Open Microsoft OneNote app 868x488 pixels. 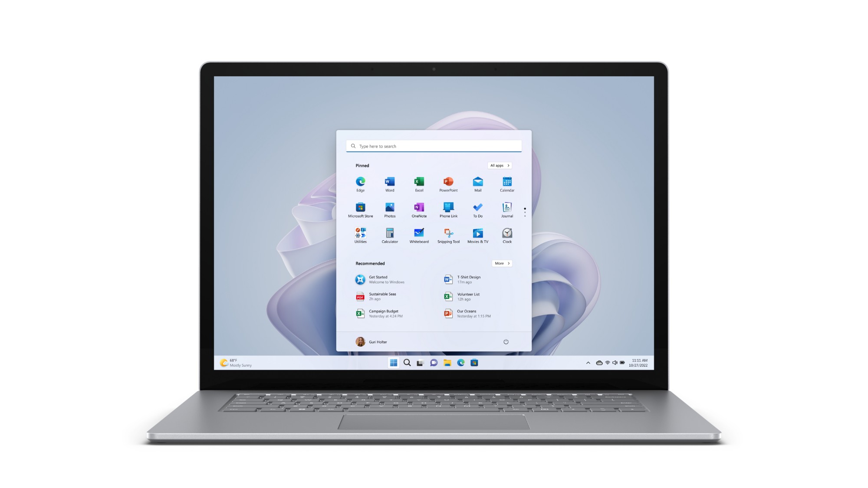coord(419,208)
